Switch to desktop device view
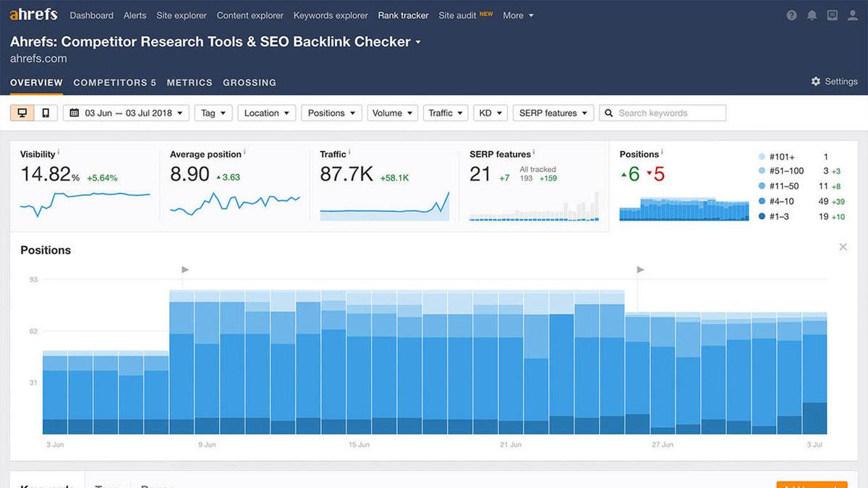The width and height of the screenshot is (868, 488). coord(22,113)
